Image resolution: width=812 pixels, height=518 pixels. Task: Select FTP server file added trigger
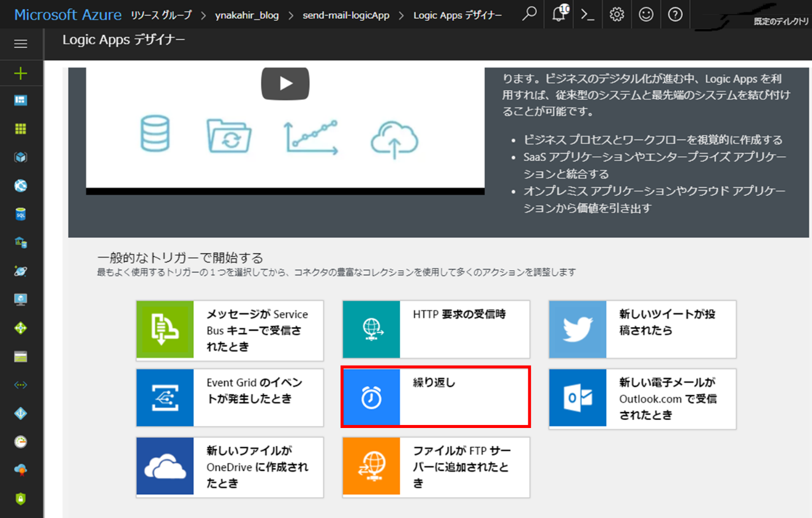(436, 467)
